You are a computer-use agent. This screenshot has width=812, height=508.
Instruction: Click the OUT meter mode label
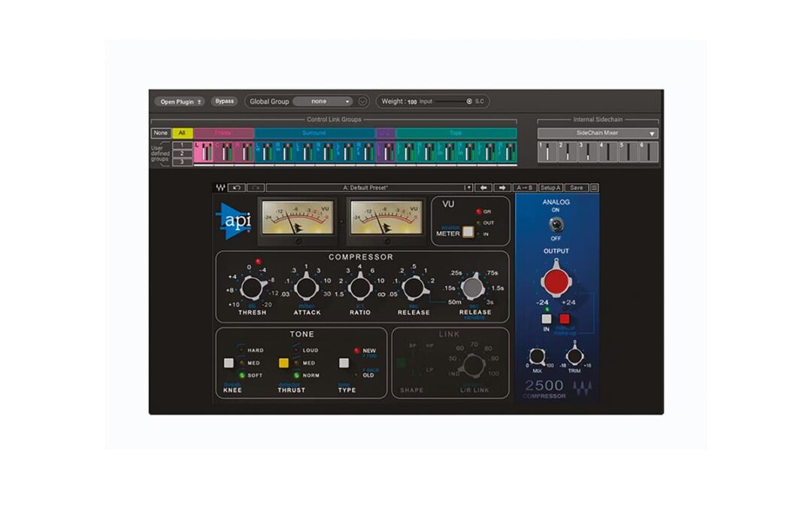point(489,223)
